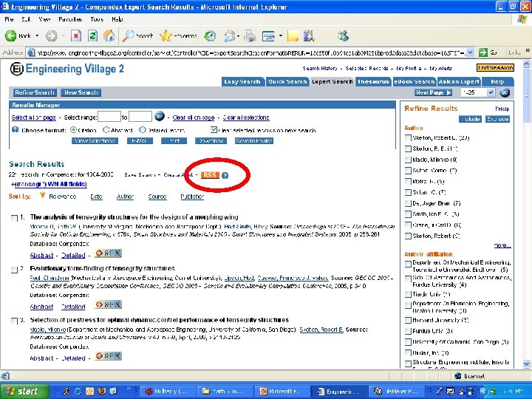Click the page vertical scrollbar down arrow
Image resolution: width=532 pixels, height=399 pixels.
coord(526,364)
